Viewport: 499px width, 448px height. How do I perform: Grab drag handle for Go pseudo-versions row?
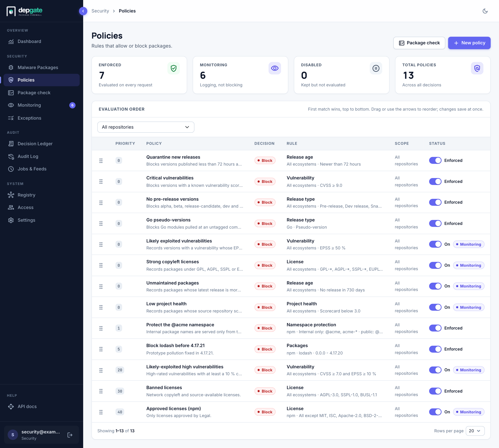coord(101,223)
